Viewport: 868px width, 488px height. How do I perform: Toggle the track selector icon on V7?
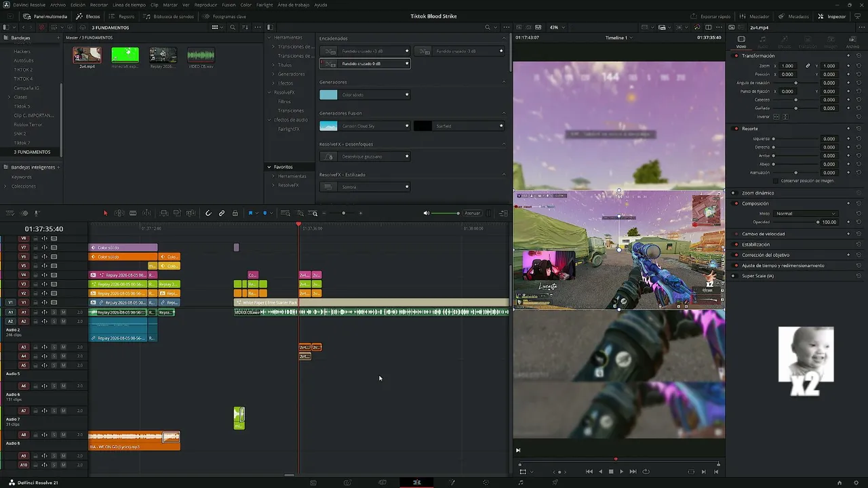(44, 247)
